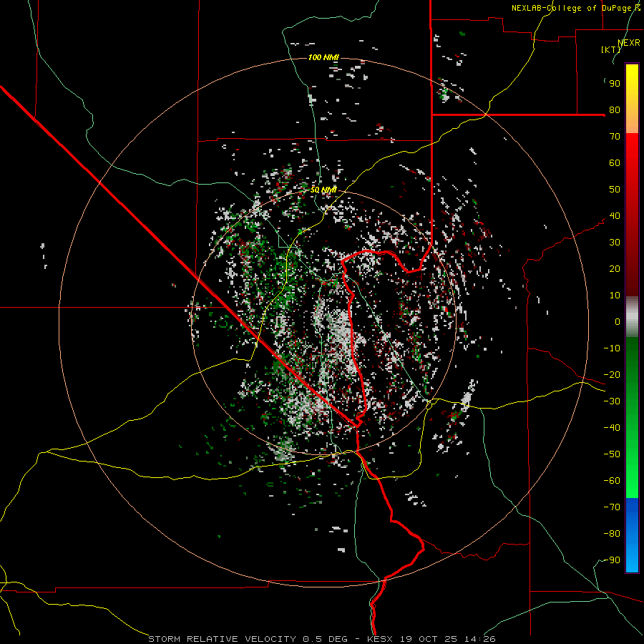
Task: Click the gray zero-velocity segment of the color bar
Action: coord(632,317)
